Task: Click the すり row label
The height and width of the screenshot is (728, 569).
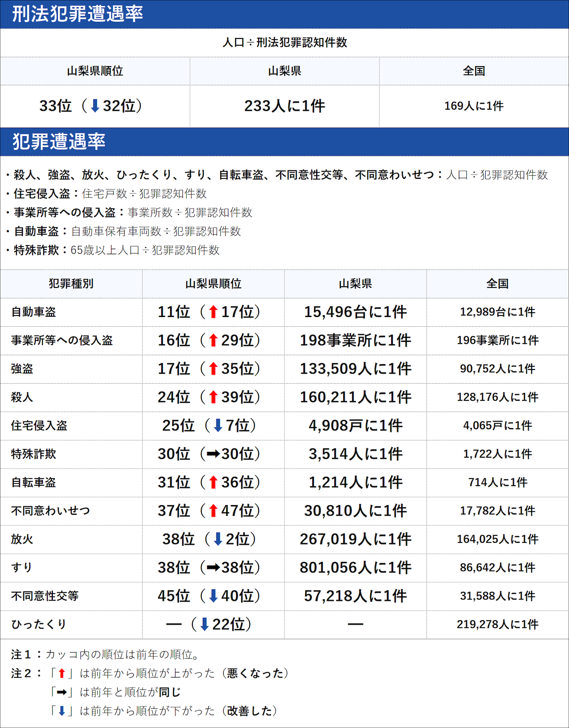Action: click(22, 568)
